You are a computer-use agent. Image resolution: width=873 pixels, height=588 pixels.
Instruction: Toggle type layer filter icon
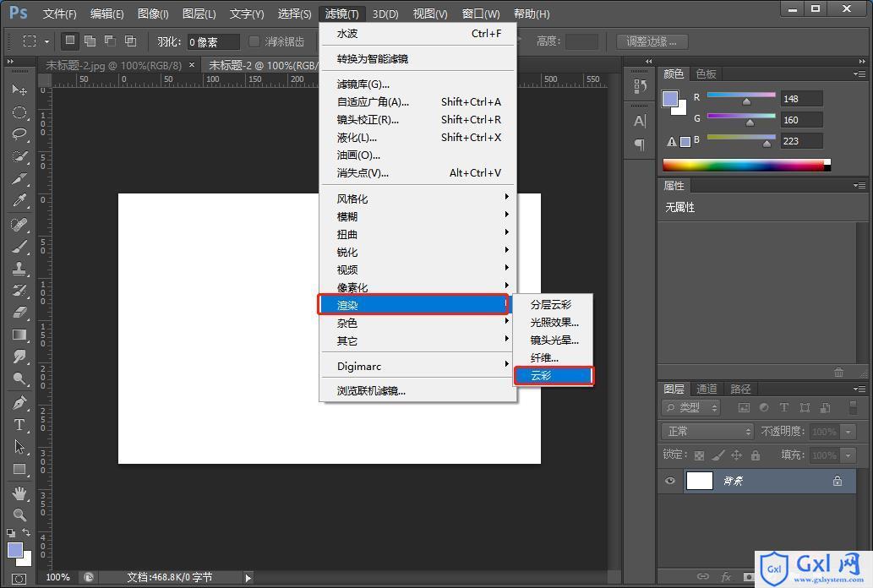click(x=784, y=407)
